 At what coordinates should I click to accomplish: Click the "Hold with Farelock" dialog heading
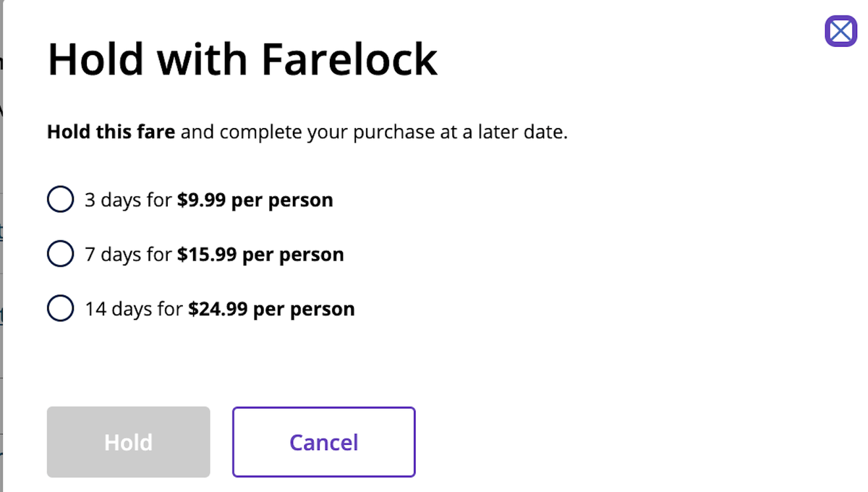tap(242, 59)
